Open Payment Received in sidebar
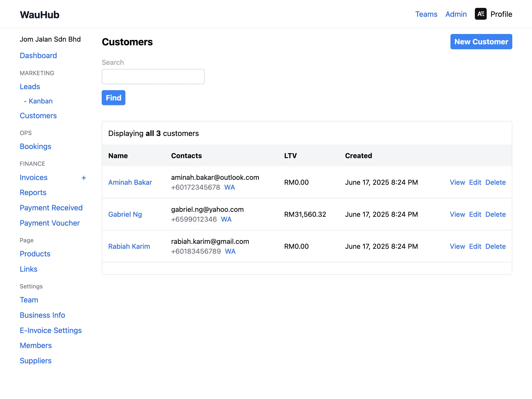532x399 pixels. click(x=51, y=208)
